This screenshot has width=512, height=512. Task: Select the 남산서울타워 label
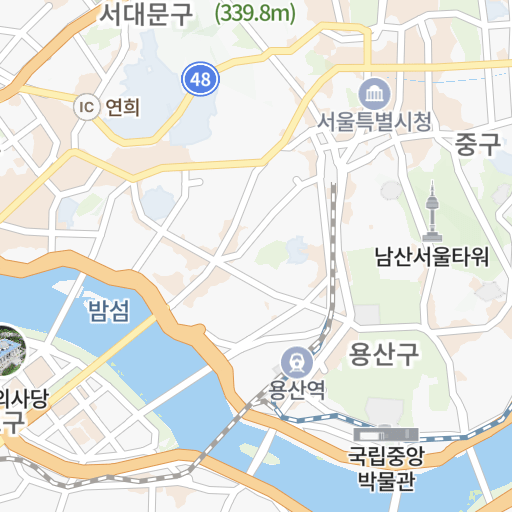coord(432,257)
